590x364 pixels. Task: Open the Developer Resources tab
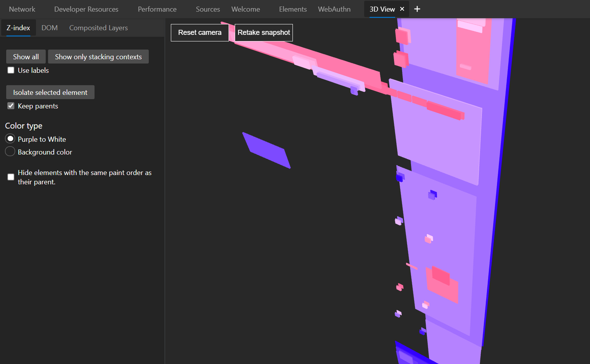pyautogui.click(x=86, y=9)
